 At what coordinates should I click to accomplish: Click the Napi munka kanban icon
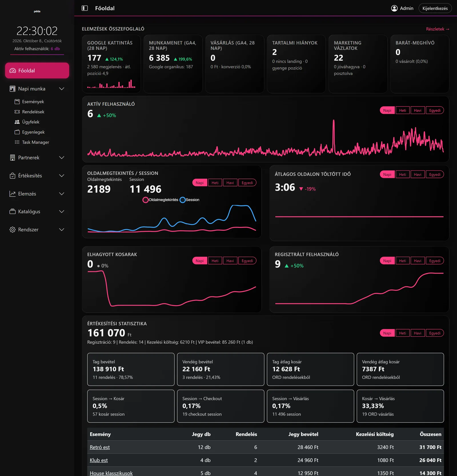pos(13,89)
